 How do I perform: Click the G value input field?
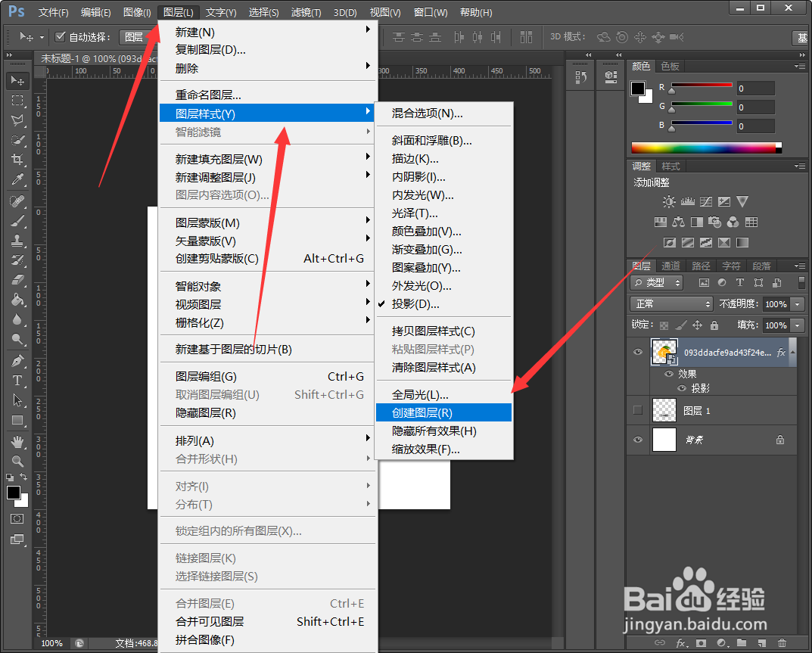click(x=755, y=107)
